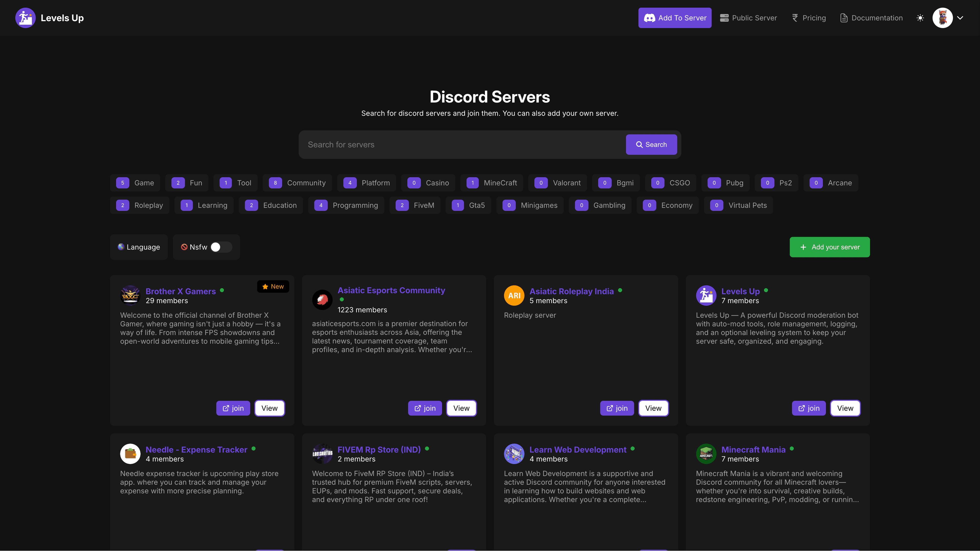Choose the Learning tag
Image resolution: width=980 pixels, height=551 pixels.
click(204, 205)
